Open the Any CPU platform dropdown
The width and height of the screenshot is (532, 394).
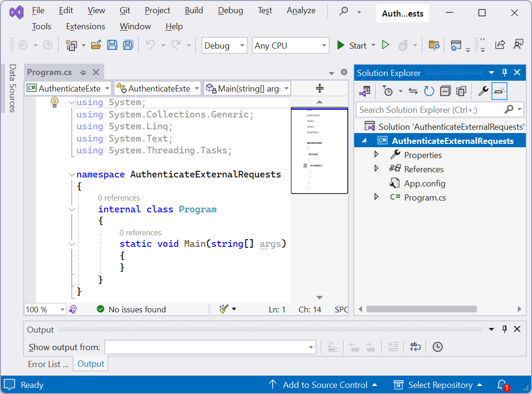291,45
